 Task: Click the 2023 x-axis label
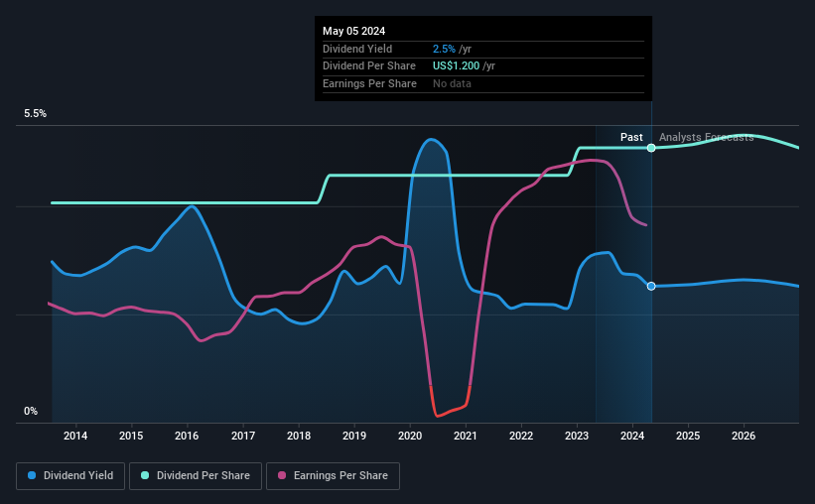coord(577,436)
